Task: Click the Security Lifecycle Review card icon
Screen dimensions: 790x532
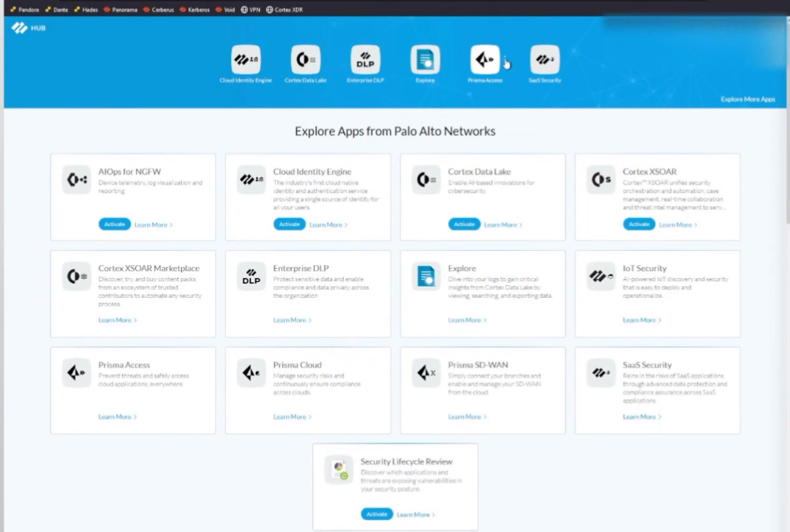Action: [339, 470]
